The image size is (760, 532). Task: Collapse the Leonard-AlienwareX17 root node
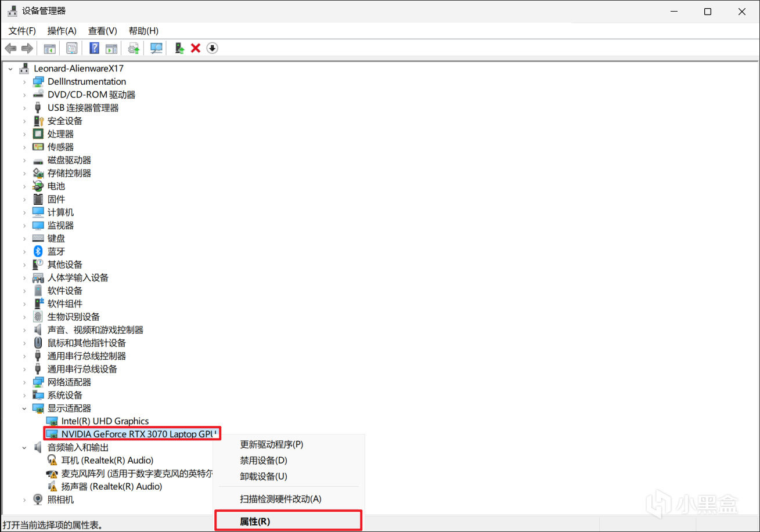click(x=10, y=68)
